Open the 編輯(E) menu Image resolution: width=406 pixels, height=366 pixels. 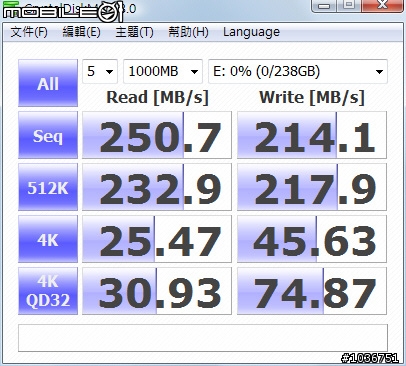[82, 32]
